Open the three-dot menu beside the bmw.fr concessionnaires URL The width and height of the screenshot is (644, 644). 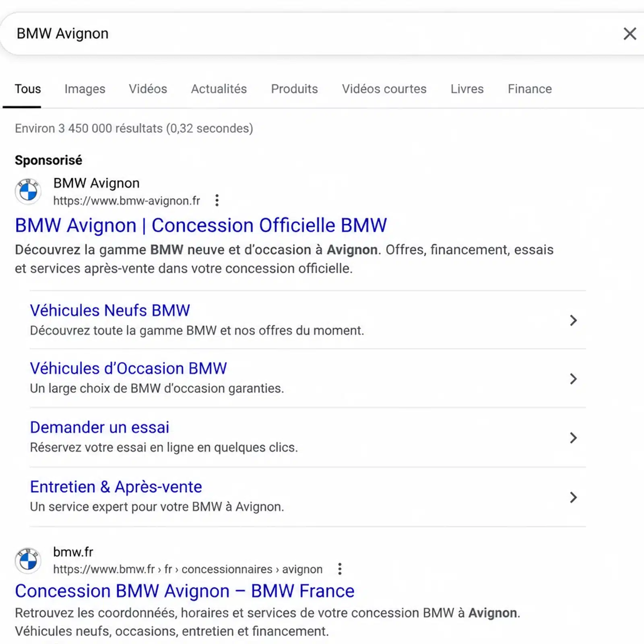[340, 569]
